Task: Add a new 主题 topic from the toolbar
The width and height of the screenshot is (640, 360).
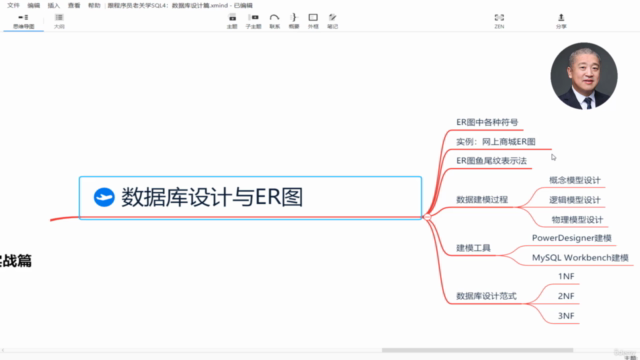Action: point(232,21)
